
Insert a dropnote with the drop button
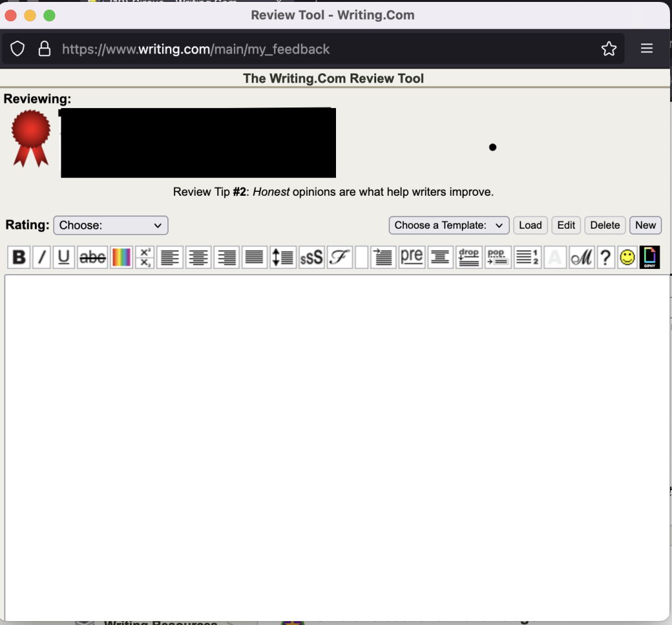(x=469, y=257)
